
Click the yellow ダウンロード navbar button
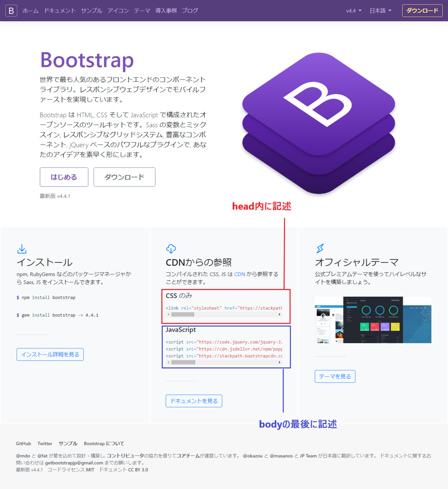422,11
